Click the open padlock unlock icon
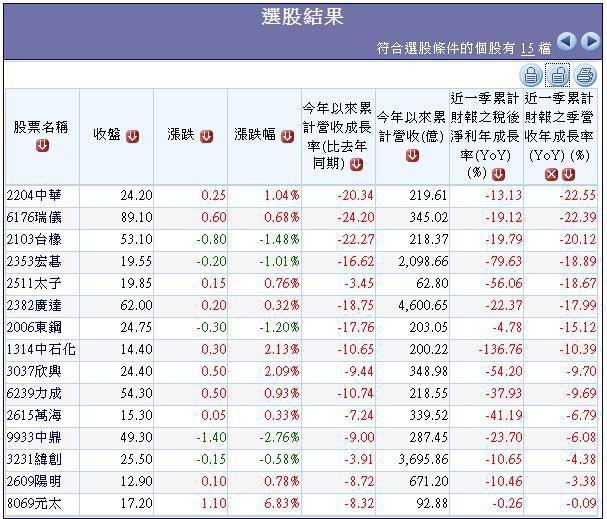607x519 pixels. coord(557,75)
